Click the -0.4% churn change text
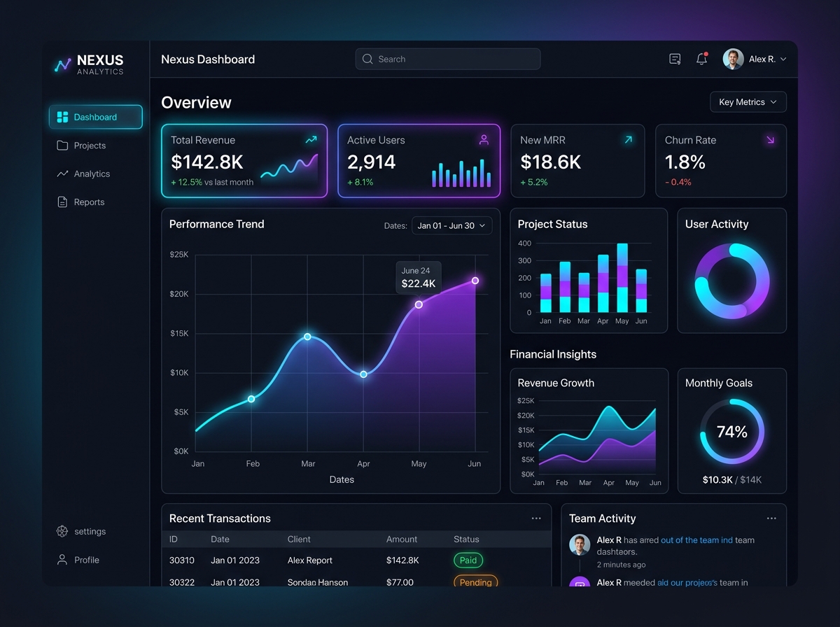The width and height of the screenshot is (840, 627). click(x=678, y=182)
